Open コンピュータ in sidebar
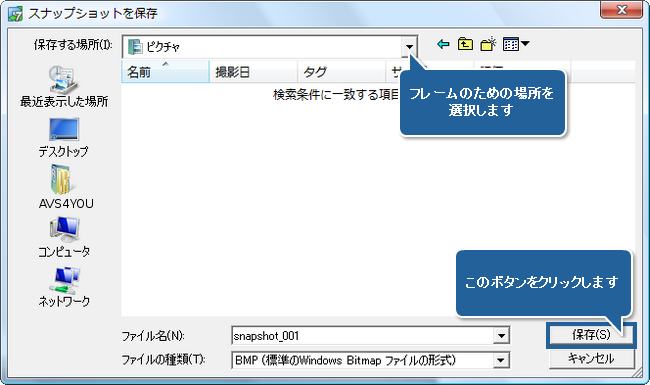 tap(64, 237)
